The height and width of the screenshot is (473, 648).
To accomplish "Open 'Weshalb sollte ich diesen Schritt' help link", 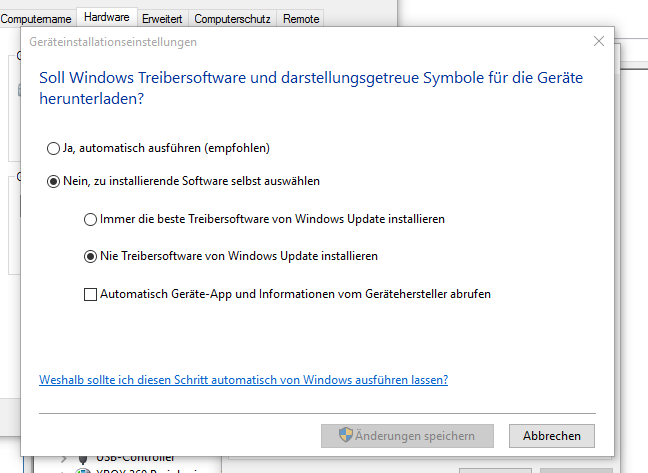I will (243, 380).
